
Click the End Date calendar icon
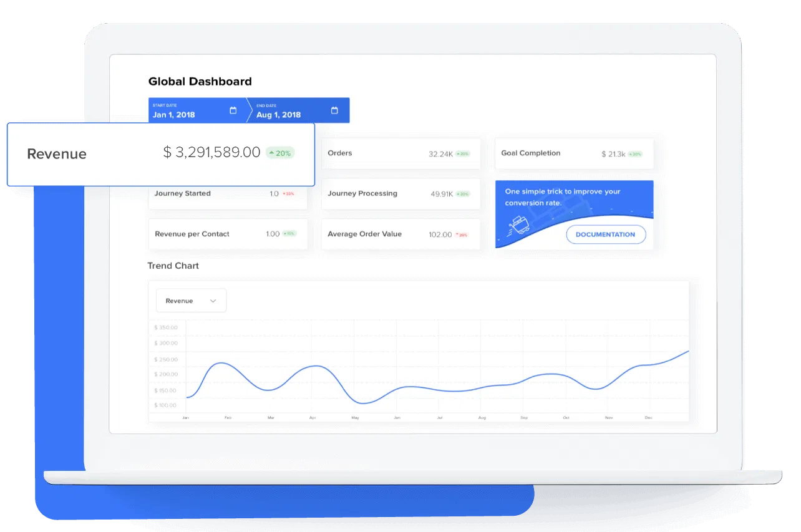pos(334,110)
